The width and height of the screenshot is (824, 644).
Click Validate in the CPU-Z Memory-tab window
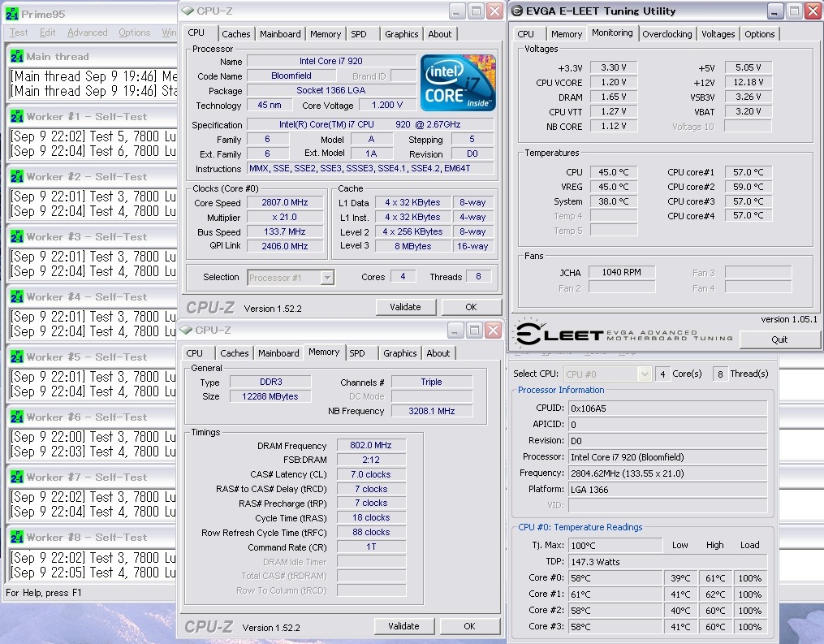pos(403,626)
